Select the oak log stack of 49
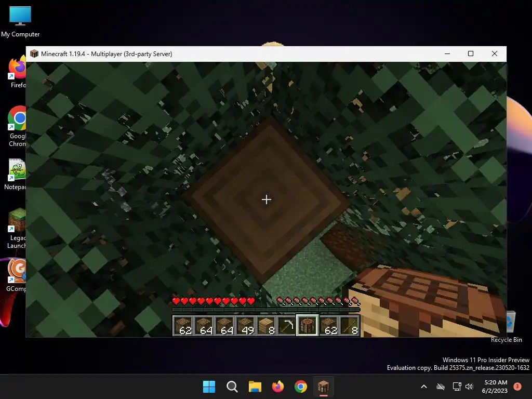The image size is (532, 399). click(x=246, y=326)
